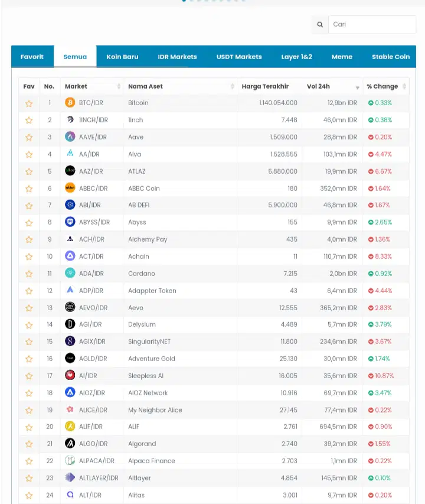This screenshot has width=425, height=504.
Task: Open the Meme tab
Action: pos(342,57)
